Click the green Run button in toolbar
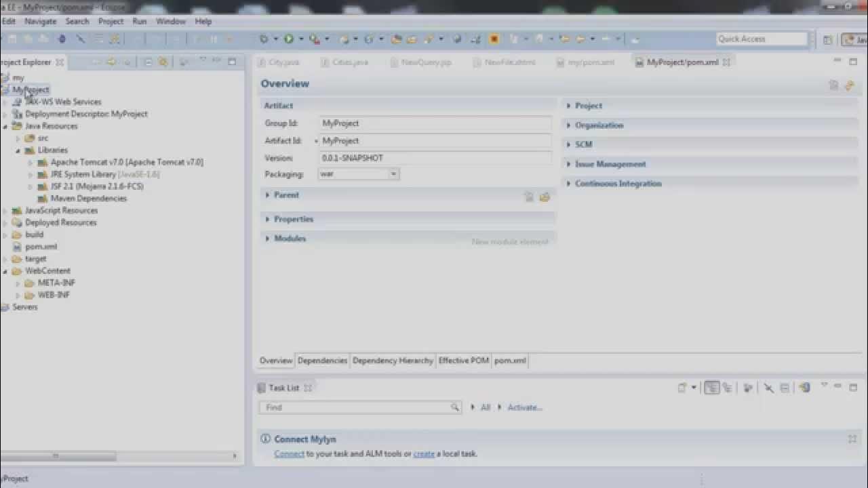868x488 pixels. pos(288,39)
